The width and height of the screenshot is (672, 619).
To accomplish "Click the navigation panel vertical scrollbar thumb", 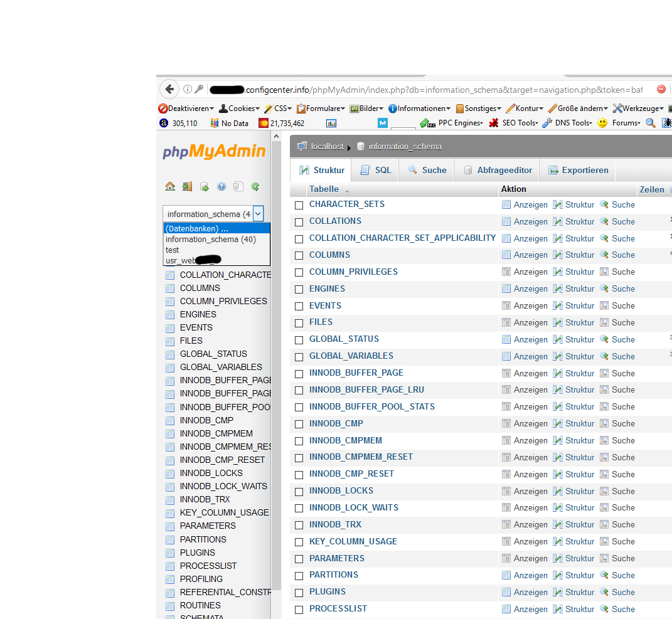I will pos(277,366).
